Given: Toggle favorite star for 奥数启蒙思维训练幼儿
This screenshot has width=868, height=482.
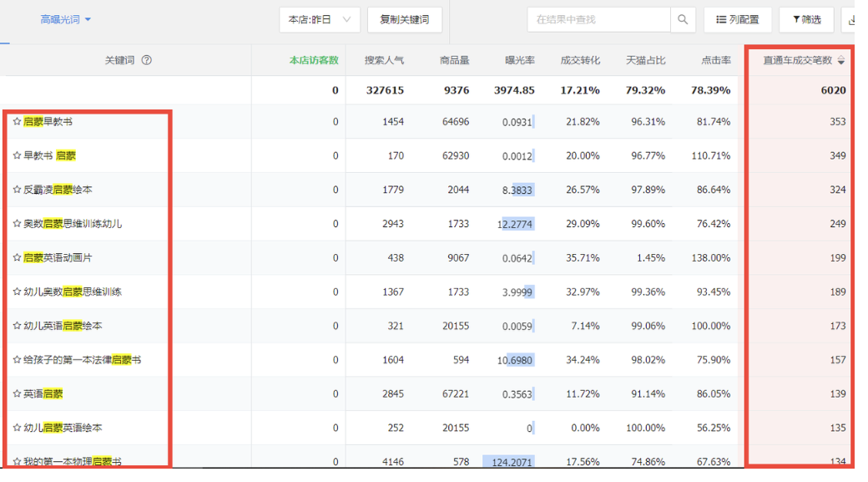Looking at the screenshot, I should pos(17,224).
